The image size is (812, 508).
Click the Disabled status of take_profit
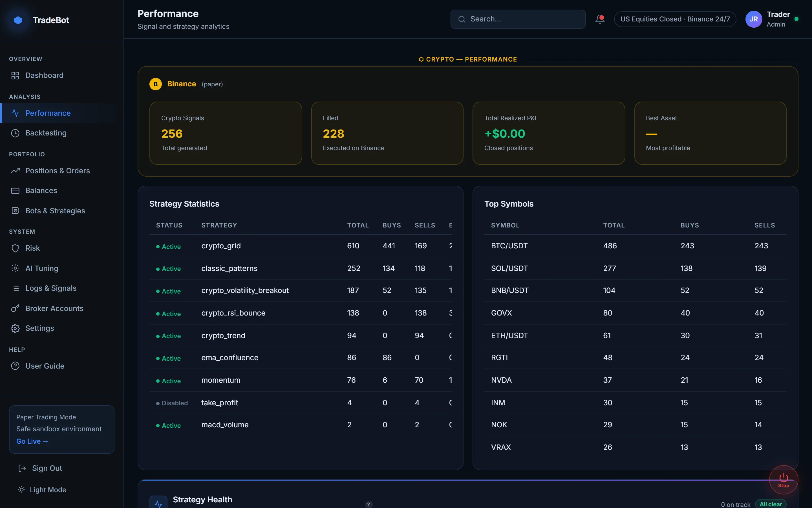(172, 403)
